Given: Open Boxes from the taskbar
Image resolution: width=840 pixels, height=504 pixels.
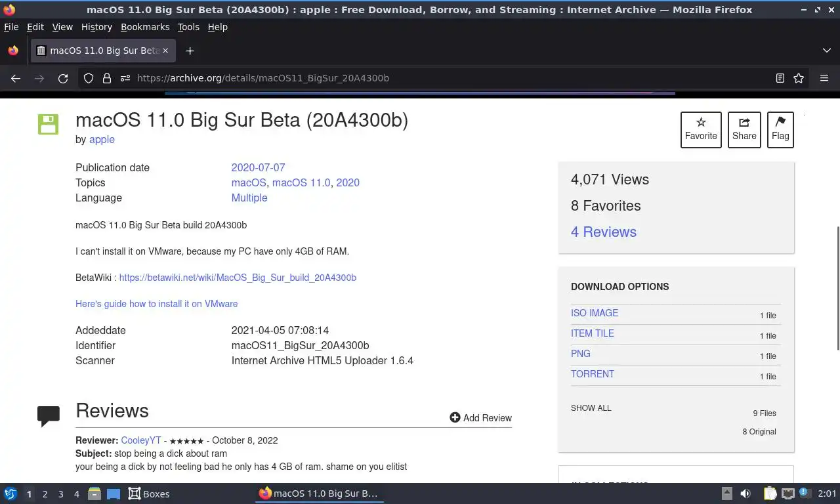Looking at the screenshot, I should (x=149, y=493).
